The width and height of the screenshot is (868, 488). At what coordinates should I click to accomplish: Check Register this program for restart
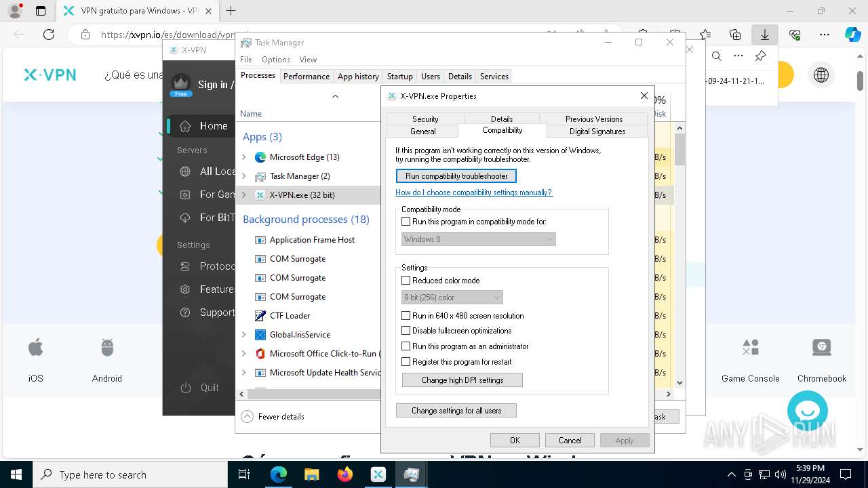coord(406,362)
